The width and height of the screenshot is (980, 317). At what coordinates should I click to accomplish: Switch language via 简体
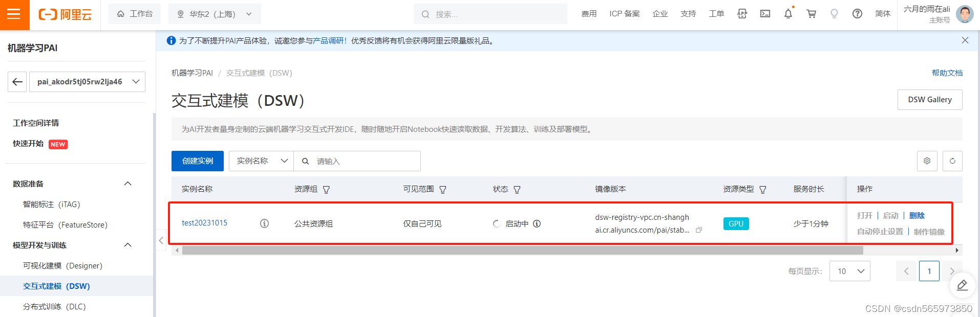(883, 14)
